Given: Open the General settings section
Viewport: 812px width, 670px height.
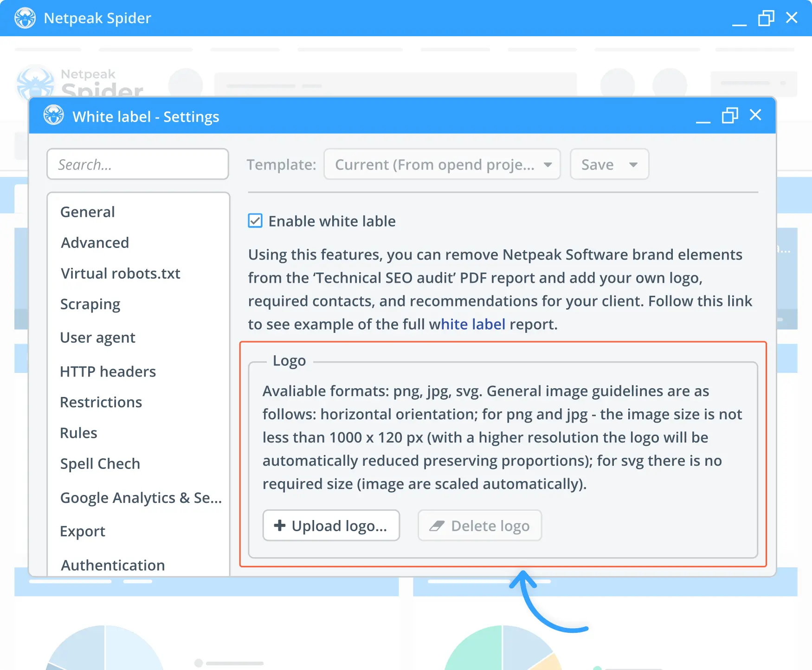Looking at the screenshot, I should (87, 212).
